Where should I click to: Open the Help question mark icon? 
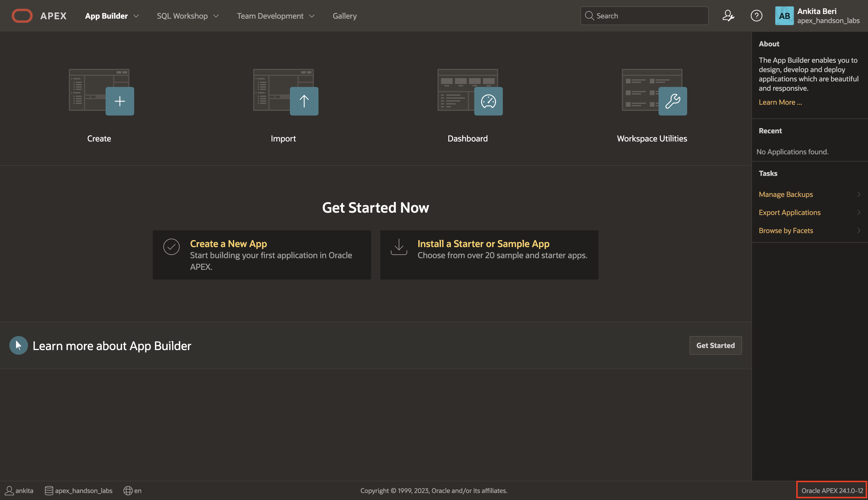coord(756,16)
